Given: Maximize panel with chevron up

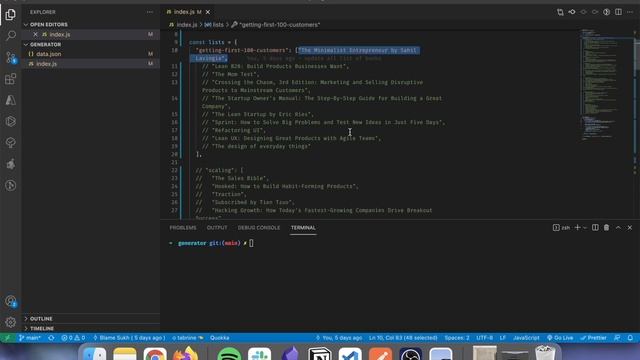Looking at the screenshot, I should (618, 228).
